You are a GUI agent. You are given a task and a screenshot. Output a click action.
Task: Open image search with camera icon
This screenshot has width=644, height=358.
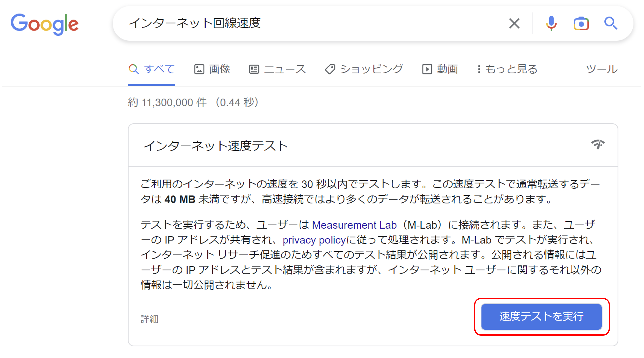pos(581,24)
